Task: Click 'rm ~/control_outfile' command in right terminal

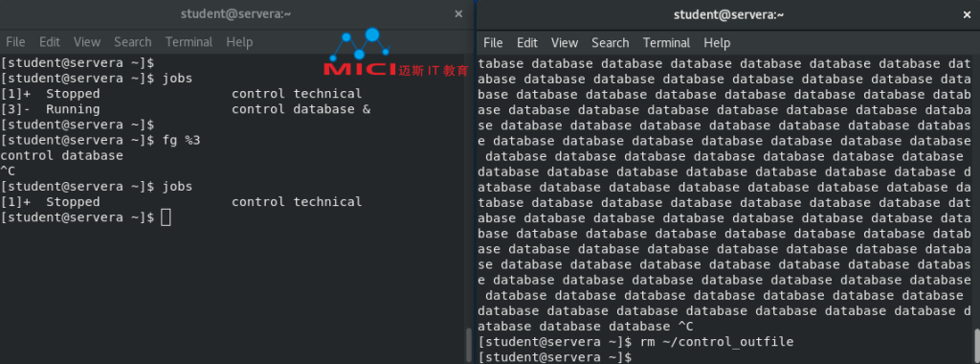Action: 716,342
